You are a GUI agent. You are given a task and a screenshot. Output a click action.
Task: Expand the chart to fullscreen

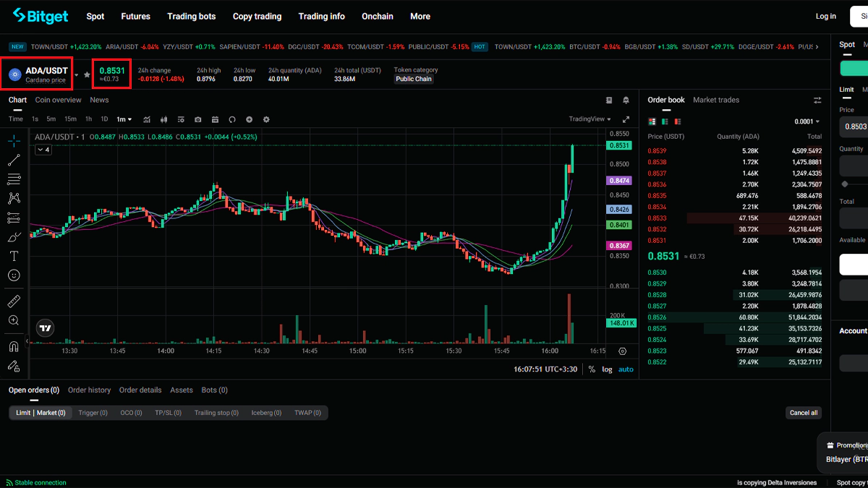(626, 119)
